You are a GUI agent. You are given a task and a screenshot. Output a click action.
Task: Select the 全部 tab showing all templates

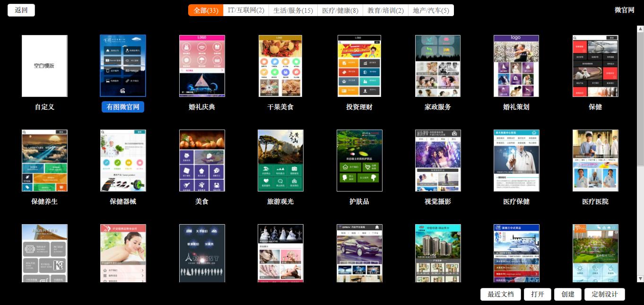pos(205,9)
